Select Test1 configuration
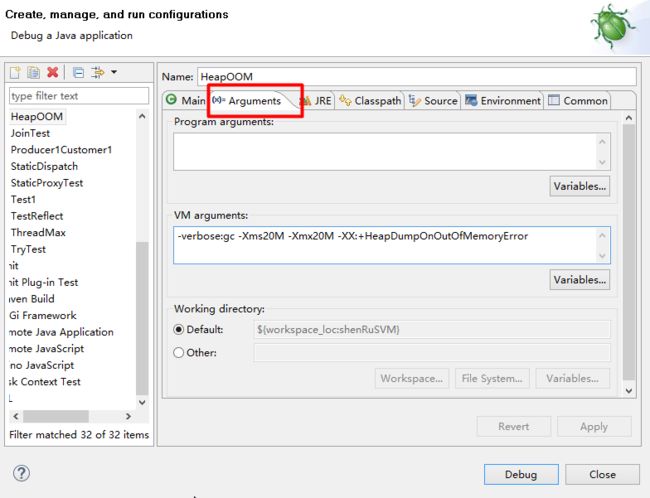Viewport: 650px width, 498px height. (23, 199)
